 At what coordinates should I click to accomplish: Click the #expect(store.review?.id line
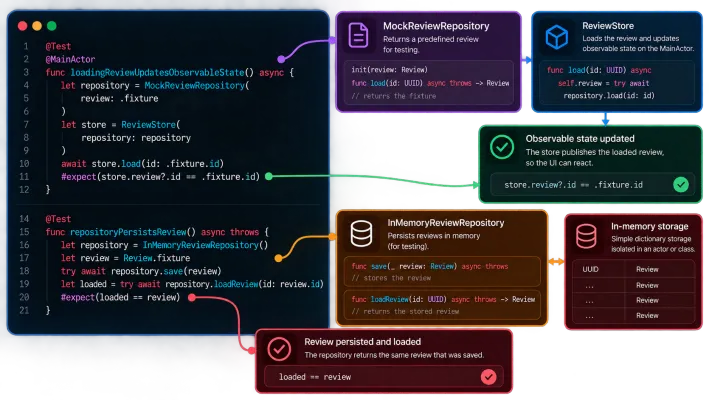(161, 177)
